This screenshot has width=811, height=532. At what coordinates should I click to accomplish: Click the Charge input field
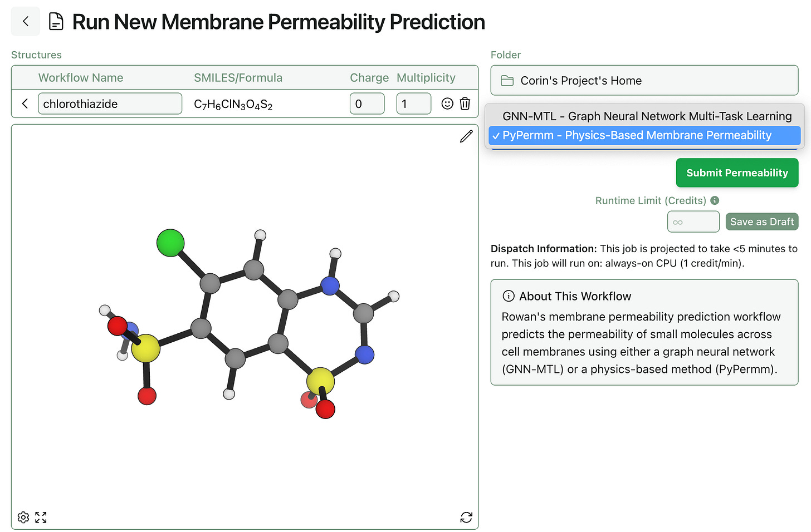[x=367, y=104]
